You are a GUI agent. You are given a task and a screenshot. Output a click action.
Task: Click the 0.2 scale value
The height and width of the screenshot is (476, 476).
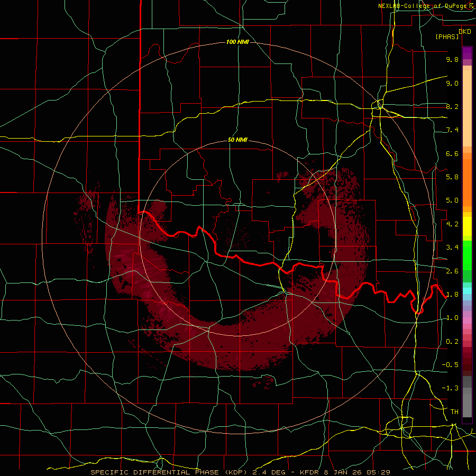[x=452, y=342]
